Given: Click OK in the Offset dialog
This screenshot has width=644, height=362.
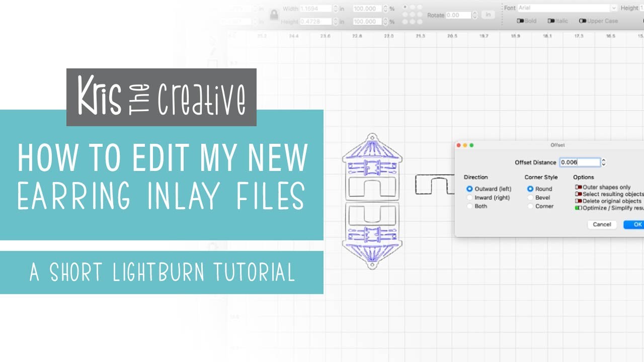Looking at the screenshot, I should [x=634, y=224].
